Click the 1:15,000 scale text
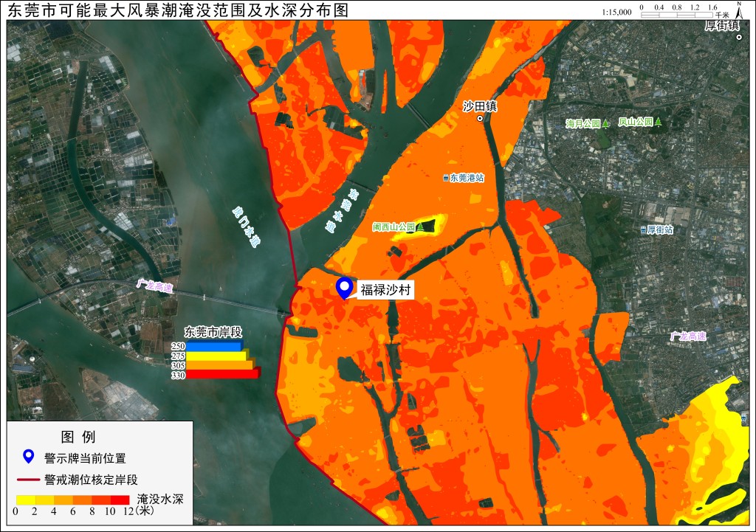Image resolution: width=756 pixels, height=532 pixels. tap(616, 12)
